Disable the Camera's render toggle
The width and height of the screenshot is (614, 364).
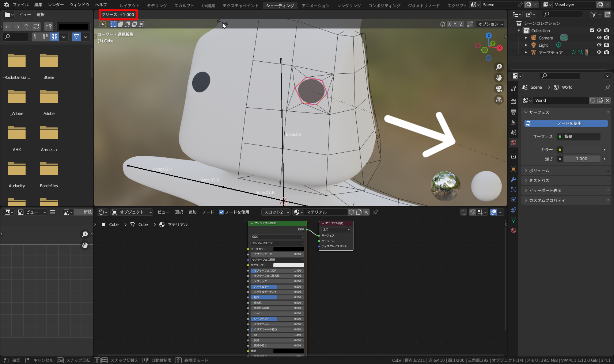tap(607, 38)
